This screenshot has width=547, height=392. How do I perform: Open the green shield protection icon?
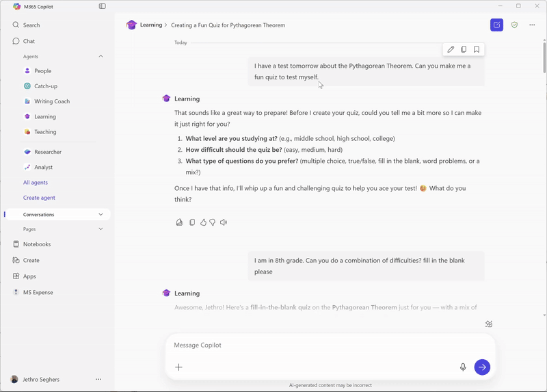coord(514,25)
